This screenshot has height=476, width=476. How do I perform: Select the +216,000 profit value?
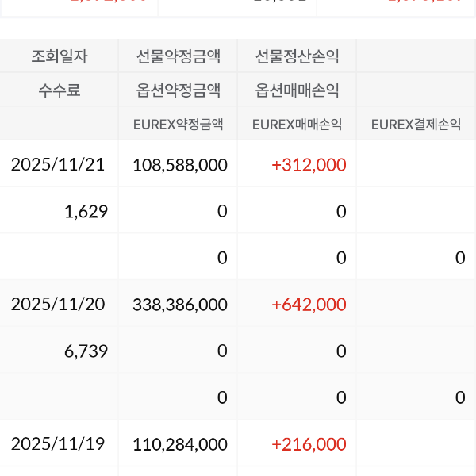tap(309, 444)
